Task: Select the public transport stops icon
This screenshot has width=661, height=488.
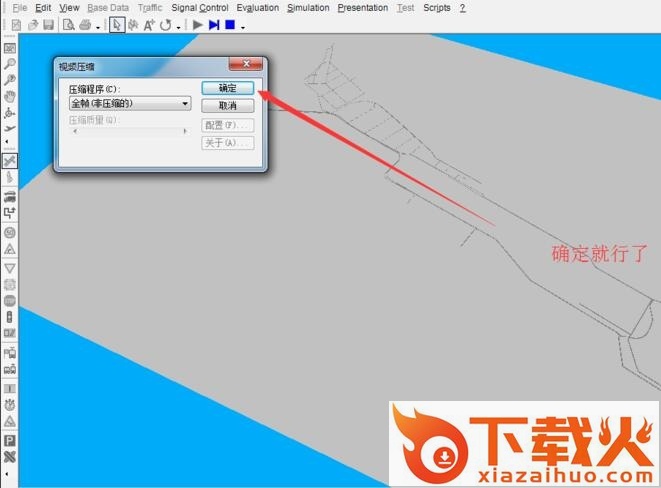Action: tap(10, 352)
